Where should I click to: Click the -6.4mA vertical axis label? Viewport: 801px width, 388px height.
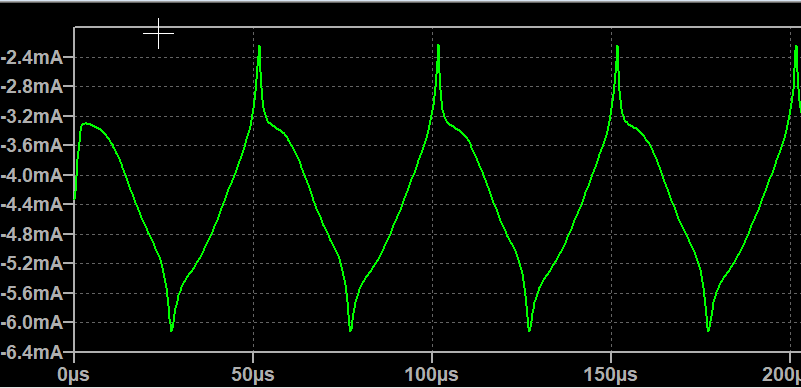31,352
